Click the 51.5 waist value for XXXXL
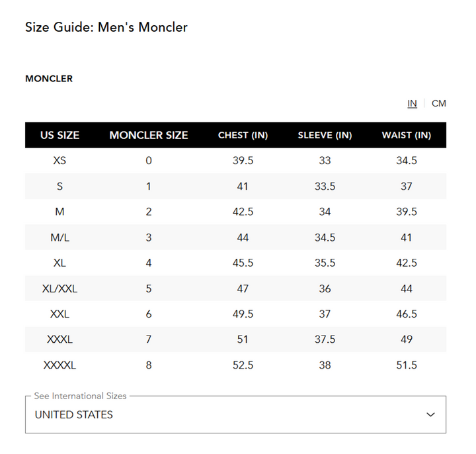 pyautogui.click(x=407, y=365)
